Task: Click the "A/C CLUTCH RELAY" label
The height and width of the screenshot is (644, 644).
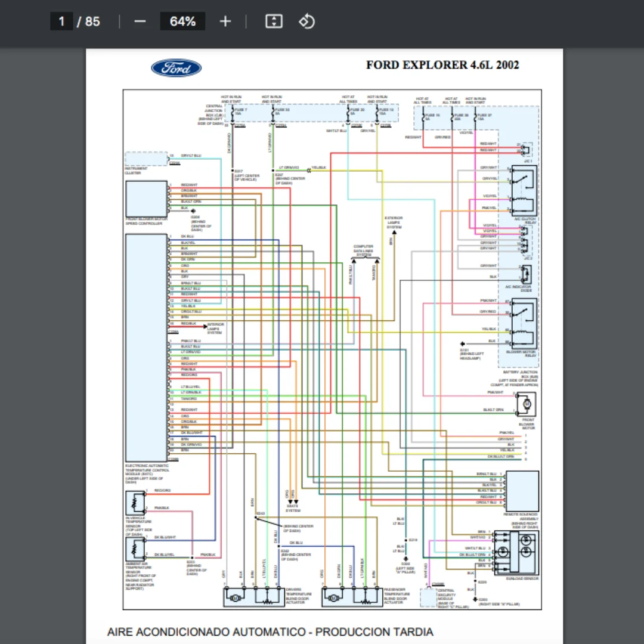Action: pyautogui.click(x=525, y=221)
